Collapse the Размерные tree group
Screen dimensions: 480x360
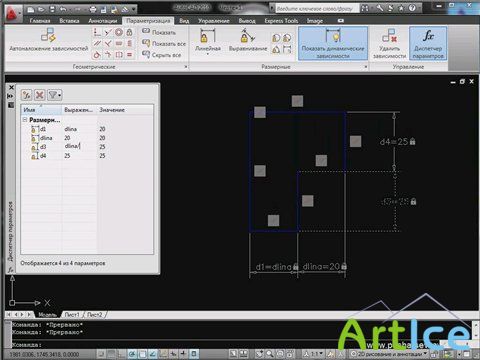[x=25, y=120]
